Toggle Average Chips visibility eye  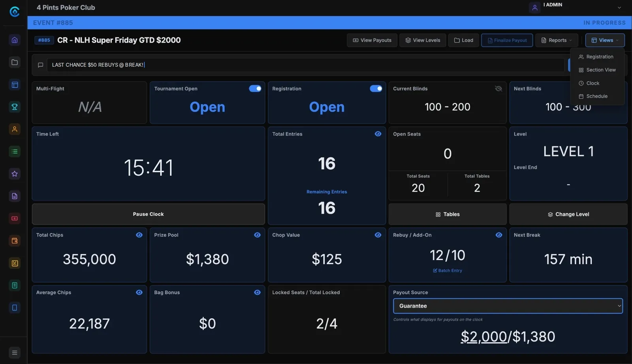139,293
